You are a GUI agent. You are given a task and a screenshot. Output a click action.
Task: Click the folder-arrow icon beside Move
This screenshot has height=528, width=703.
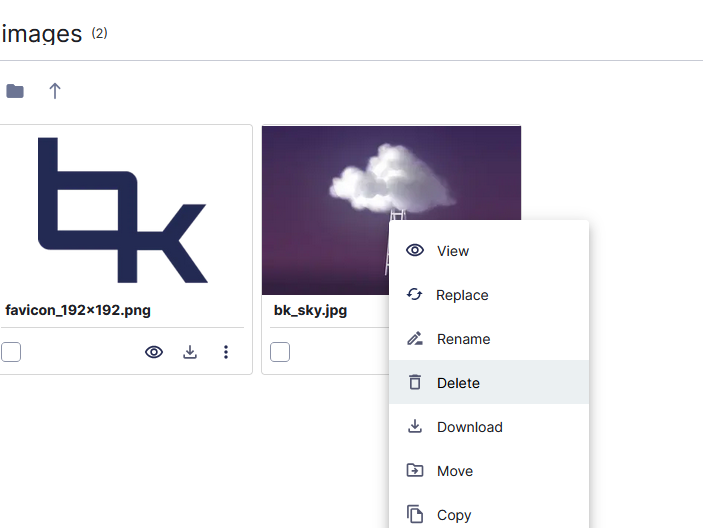click(415, 471)
